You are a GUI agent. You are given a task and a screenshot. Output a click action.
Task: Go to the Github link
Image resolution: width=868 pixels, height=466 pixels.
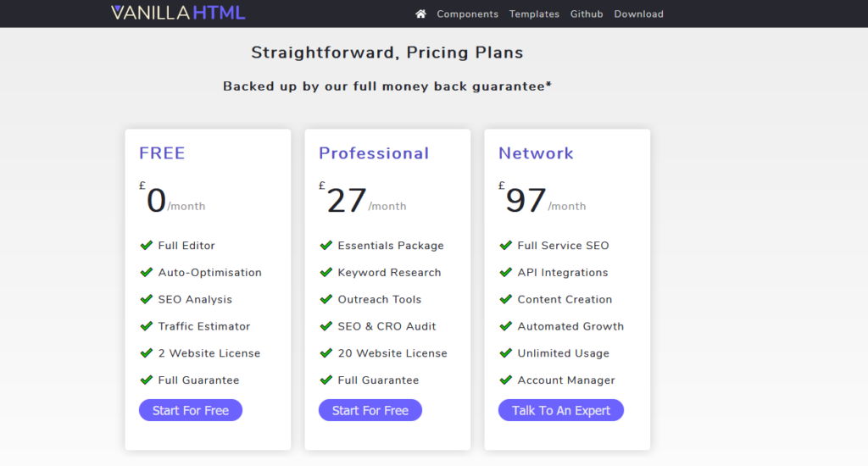click(587, 14)
